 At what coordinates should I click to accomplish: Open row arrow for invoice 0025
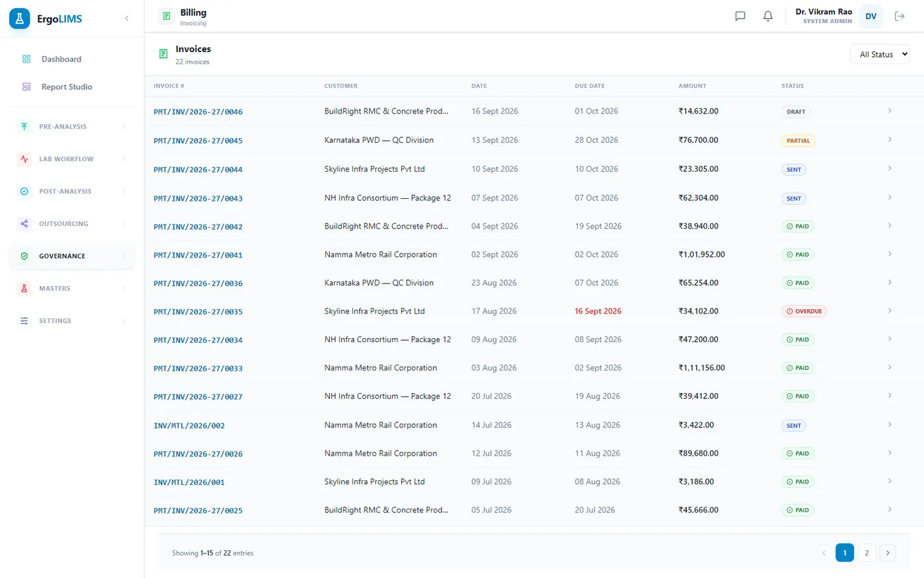coord(890,509)
